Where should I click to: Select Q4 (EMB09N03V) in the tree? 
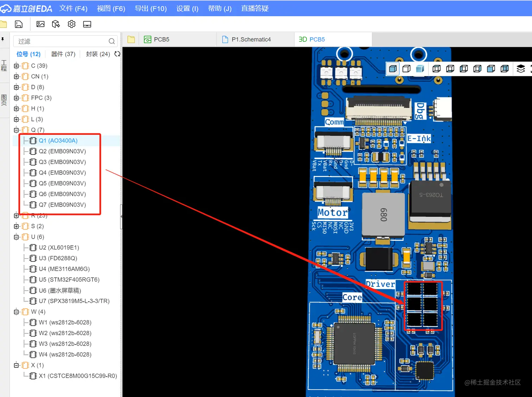[62, 173]
